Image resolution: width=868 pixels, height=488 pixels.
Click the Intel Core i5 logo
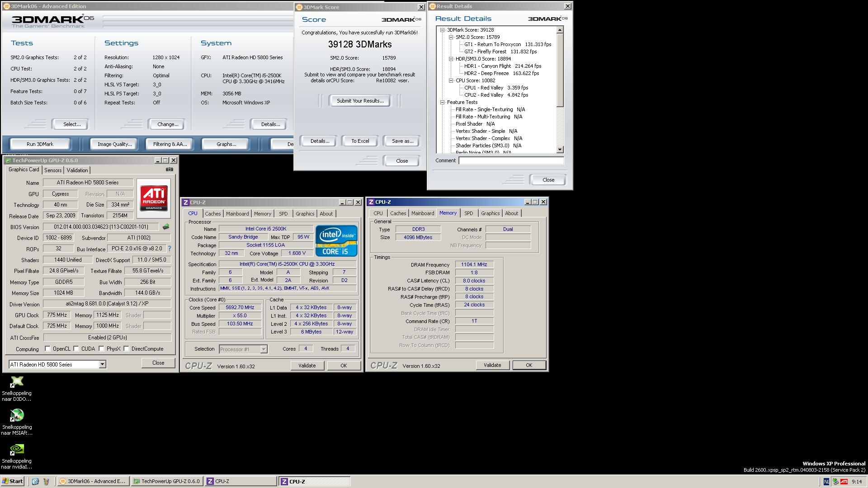tap(336, 241)
